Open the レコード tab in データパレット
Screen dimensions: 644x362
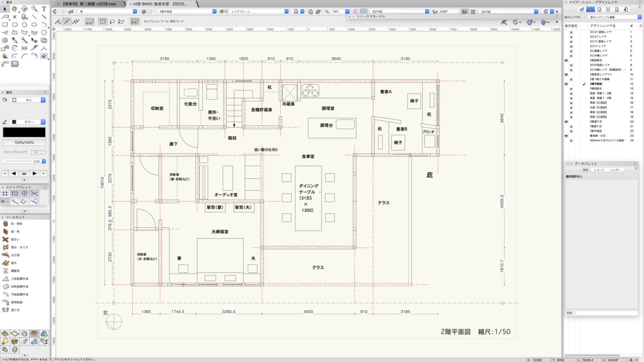pos(599,169)
